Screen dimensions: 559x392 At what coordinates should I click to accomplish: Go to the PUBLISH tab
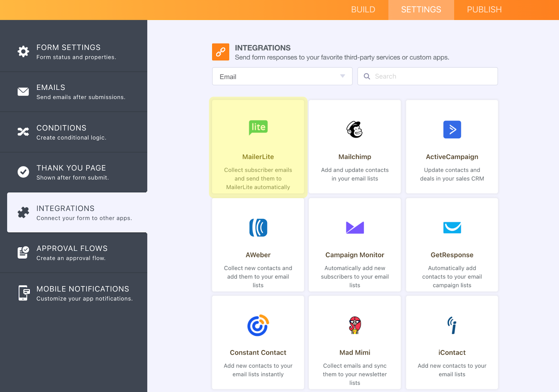tap(484, 10)
